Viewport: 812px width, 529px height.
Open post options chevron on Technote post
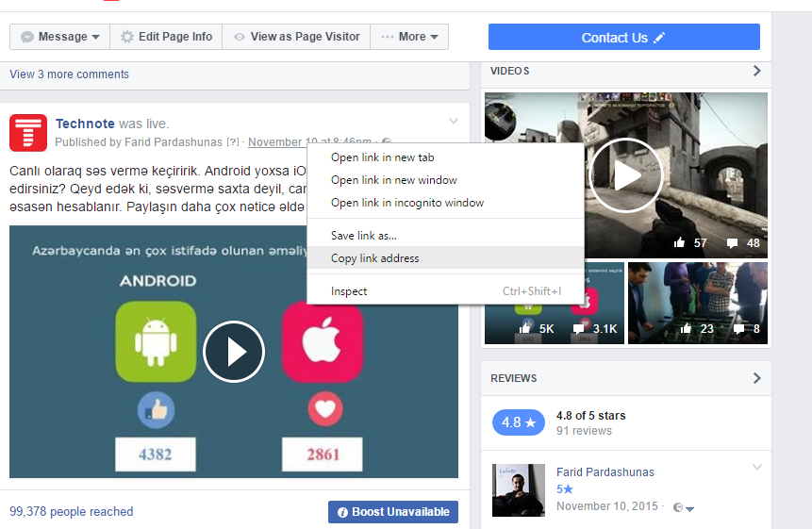pos(454,121)
